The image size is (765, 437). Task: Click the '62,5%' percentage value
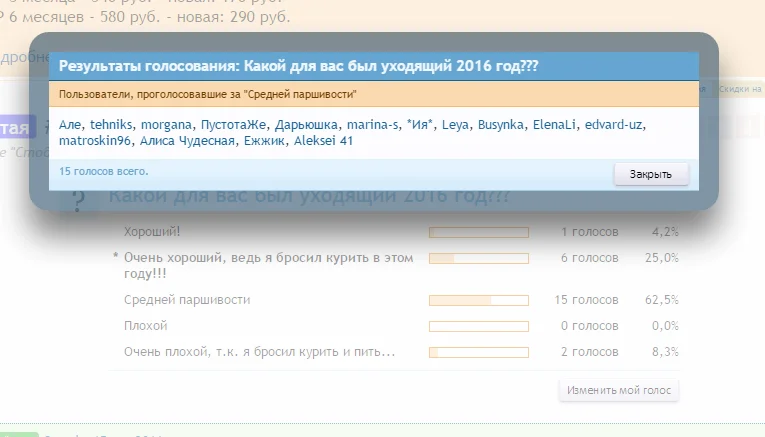662,299
